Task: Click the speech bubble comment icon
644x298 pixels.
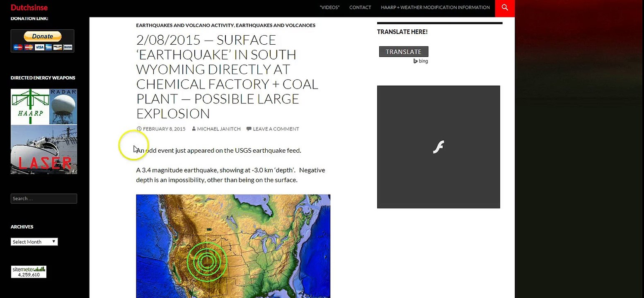Action: tap(249, 129)
